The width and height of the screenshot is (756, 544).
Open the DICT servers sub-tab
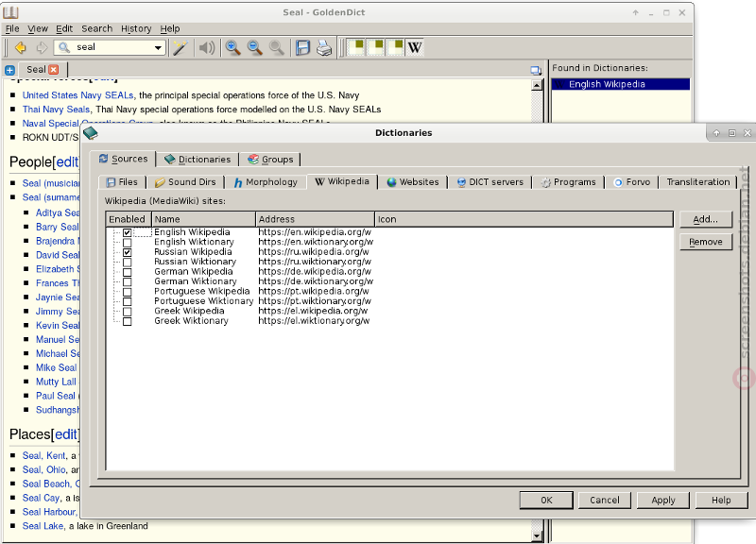[490, 182]
